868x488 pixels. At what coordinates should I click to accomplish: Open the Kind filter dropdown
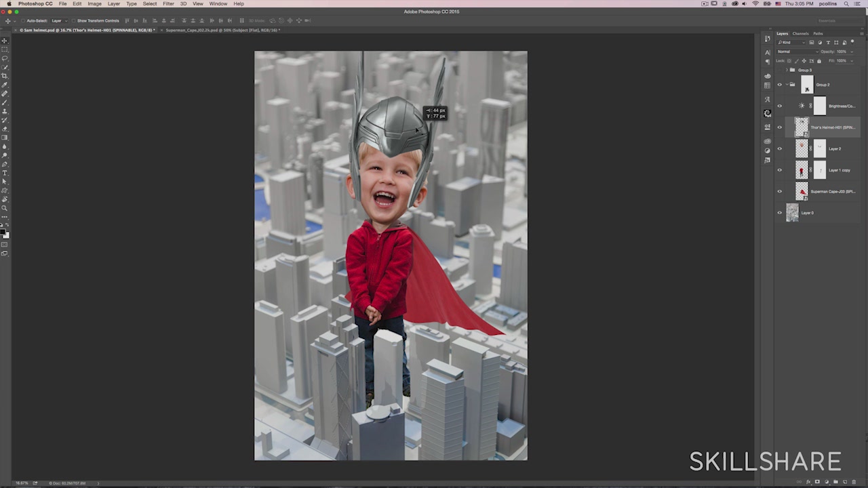click(791, 43)
